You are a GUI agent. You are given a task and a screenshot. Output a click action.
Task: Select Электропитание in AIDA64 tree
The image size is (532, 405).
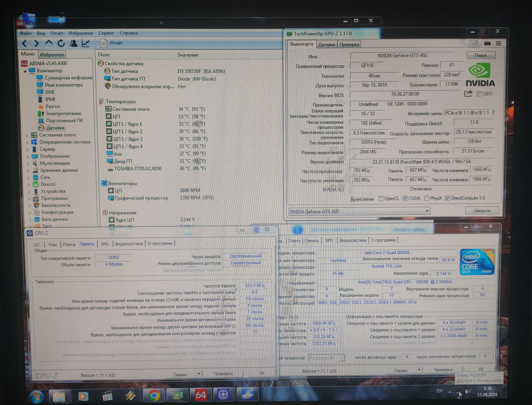[60, 113]
